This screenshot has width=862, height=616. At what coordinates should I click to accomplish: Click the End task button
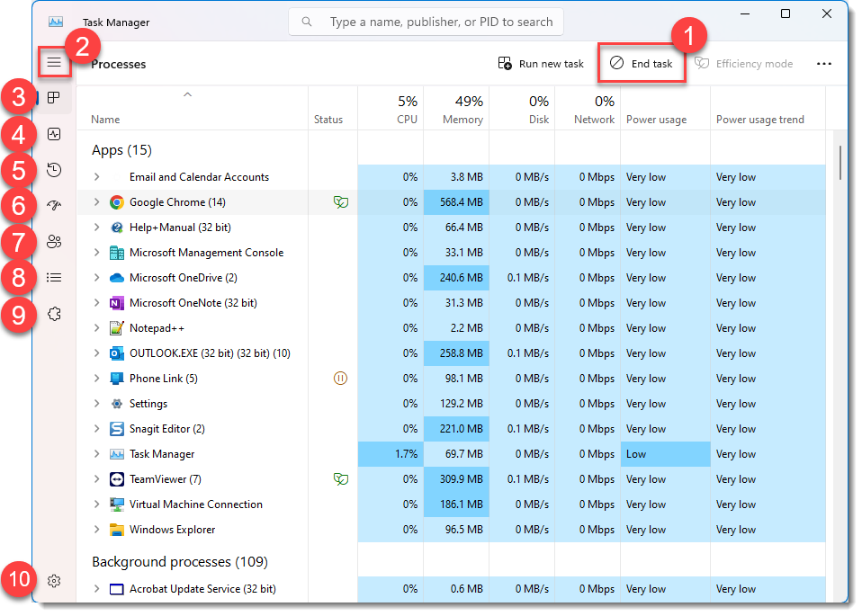[642, 63]
